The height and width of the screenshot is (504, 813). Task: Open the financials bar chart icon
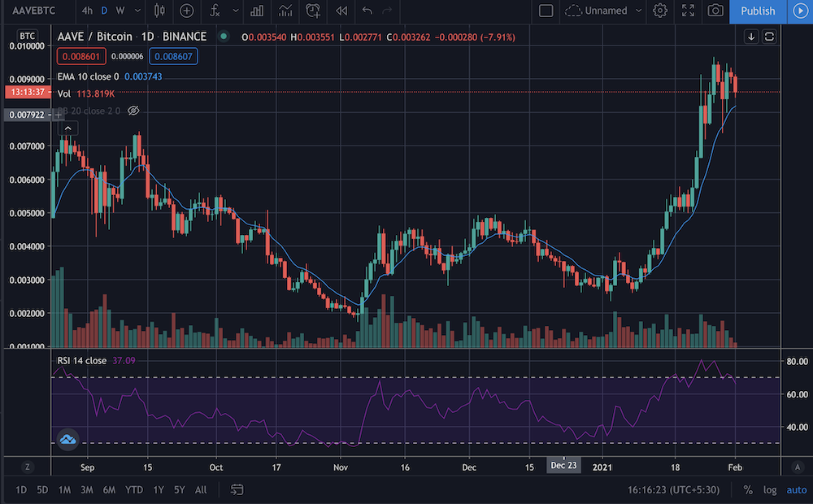click(257, 11)
